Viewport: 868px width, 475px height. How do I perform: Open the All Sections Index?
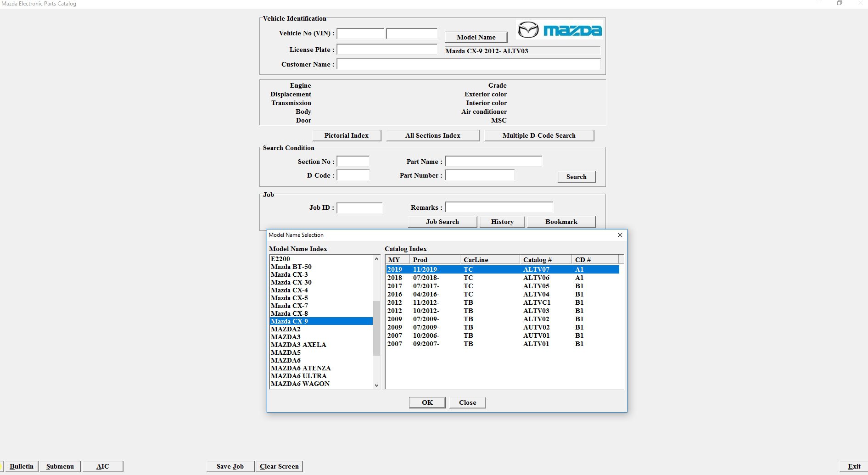pos(432,135)
